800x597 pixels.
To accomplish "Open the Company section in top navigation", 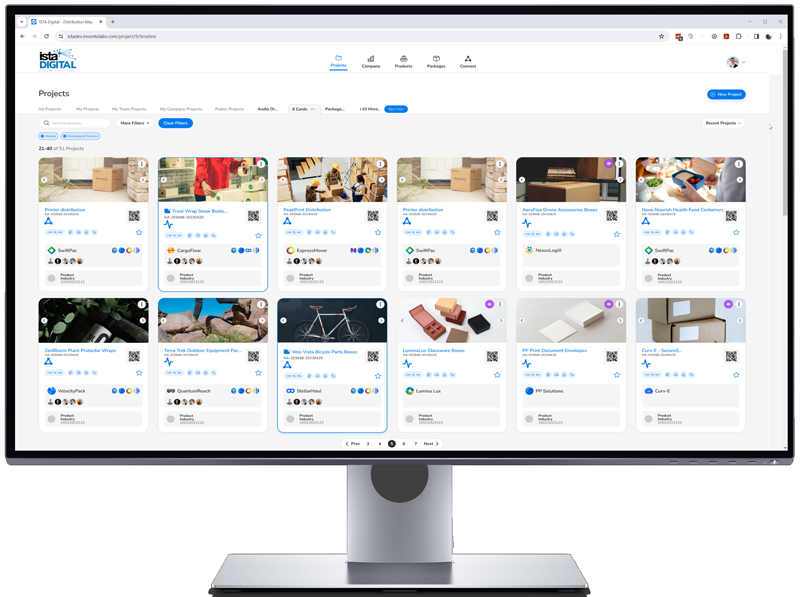I will (x=370, y=61).
